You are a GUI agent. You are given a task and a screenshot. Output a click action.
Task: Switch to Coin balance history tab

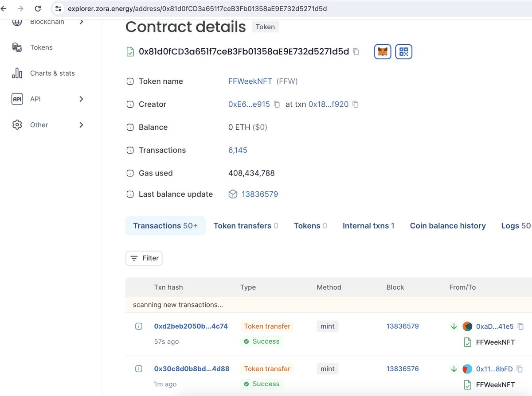click(448, 226)
